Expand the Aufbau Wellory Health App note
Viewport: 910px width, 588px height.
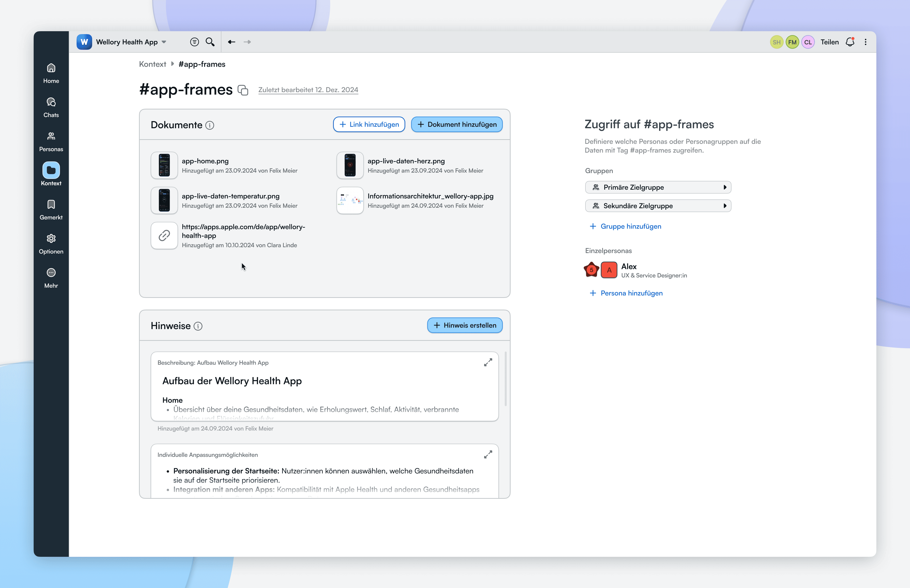(x=488, y=362)
